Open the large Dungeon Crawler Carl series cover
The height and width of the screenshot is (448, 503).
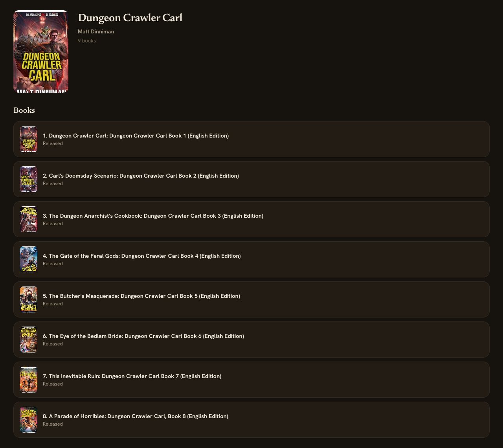(41, 51)
